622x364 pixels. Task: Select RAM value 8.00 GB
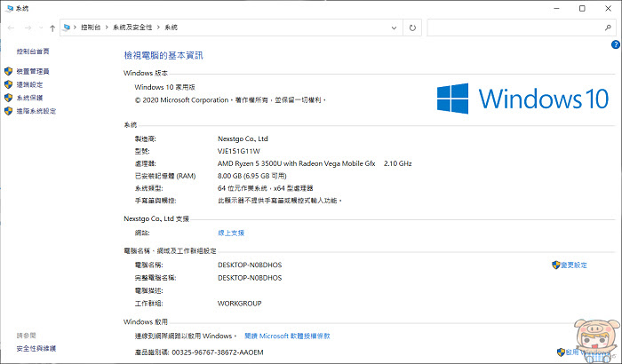[x=229, y=176]
